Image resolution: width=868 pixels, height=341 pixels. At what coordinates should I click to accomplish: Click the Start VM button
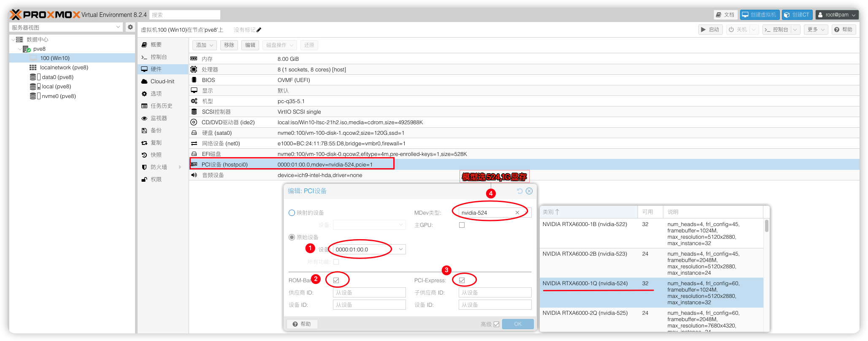point(711,29)
